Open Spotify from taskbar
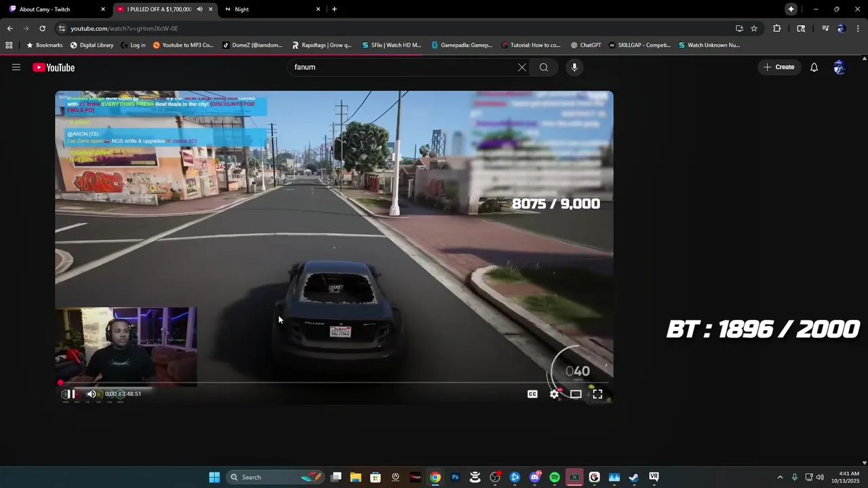Screen dimensions: 868x488 tap(555, 477)
